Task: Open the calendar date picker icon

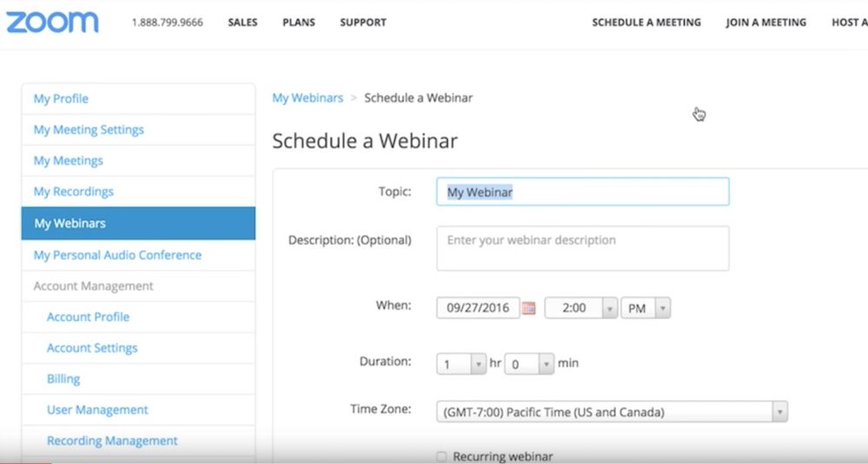Action: (529, 308)
